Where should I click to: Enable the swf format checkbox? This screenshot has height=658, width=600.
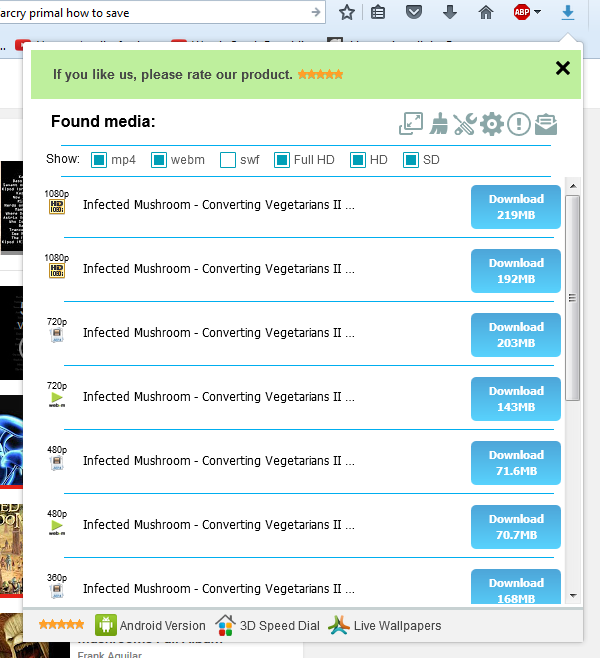(x=228, y=160)
